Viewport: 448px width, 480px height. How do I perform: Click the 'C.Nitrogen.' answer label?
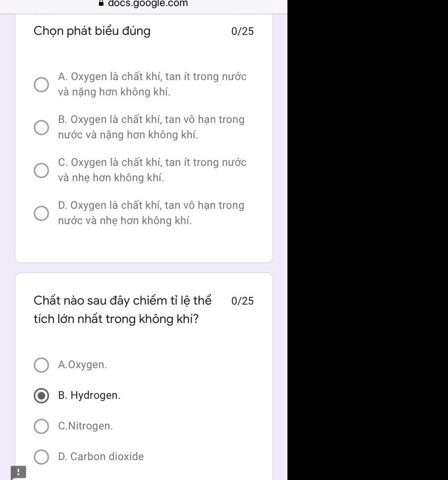click(85, 426)
